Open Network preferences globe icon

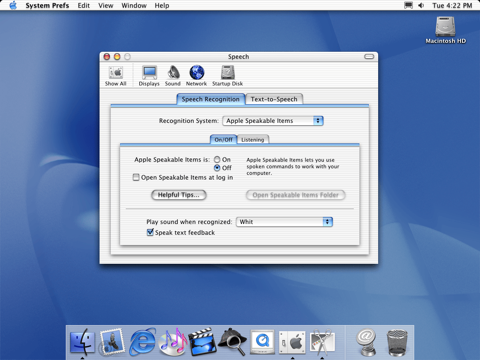(x=196, y=76)
